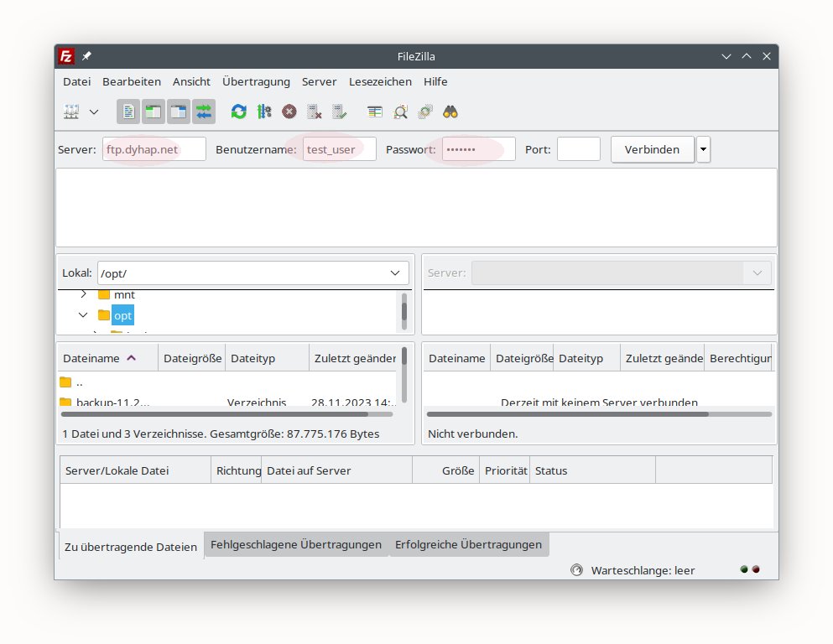Refresh file lists with green arrows icon
This screenshot has height=644, width=833.
pyautogui.click(x=239, y=112)
